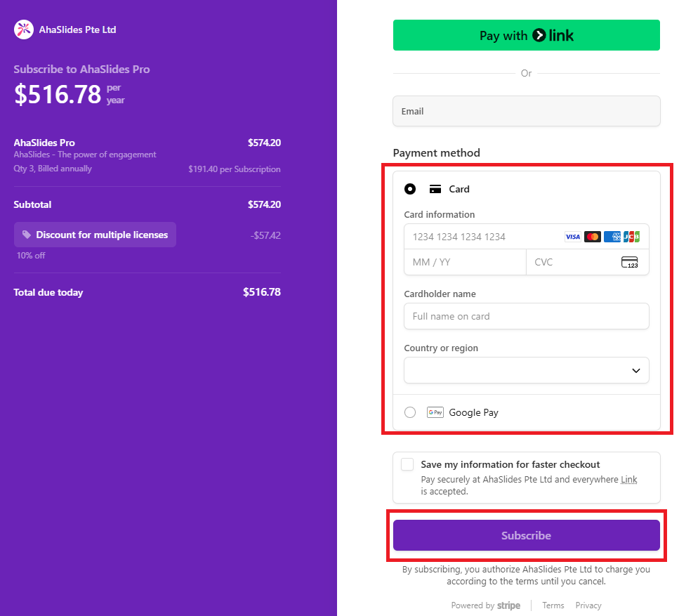
Task: Click the Discount for multiple licenses badge
Action: [x=95, y=235]
